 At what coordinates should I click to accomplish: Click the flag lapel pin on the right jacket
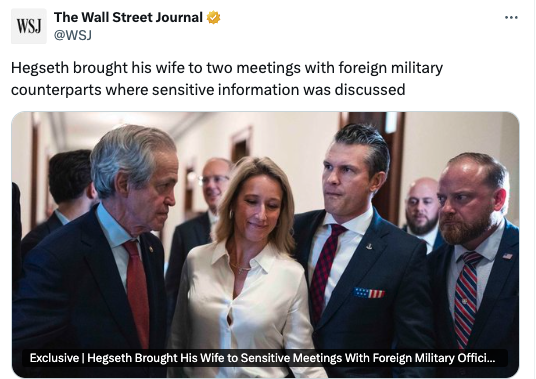pyautogui.click(x=508, y=256)
